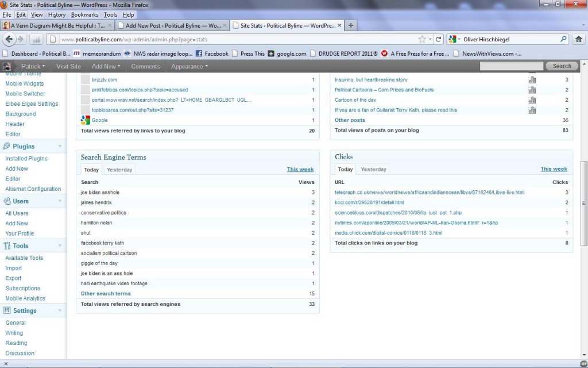This screenshot has width=588, height=368.
Task: Click the vertical page scrollbar
Action: coord(583,203)
